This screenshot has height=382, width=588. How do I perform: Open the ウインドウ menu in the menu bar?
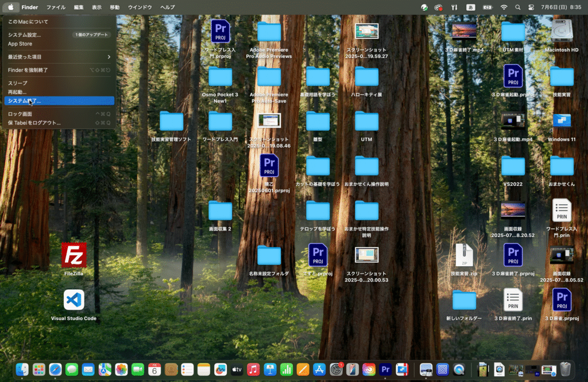(140, 7)
